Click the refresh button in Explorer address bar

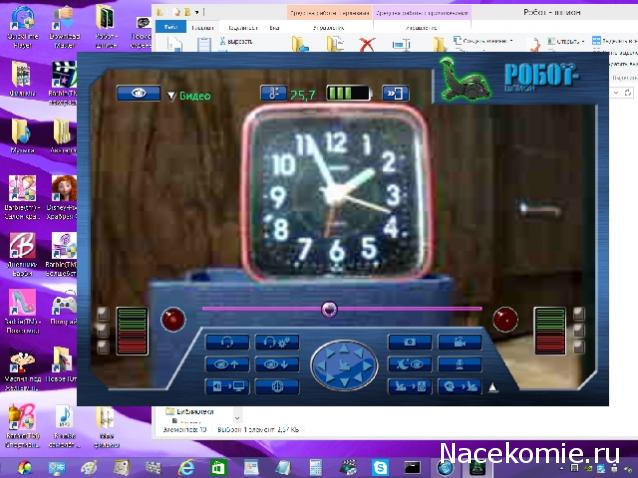click(x=628, y=93)
